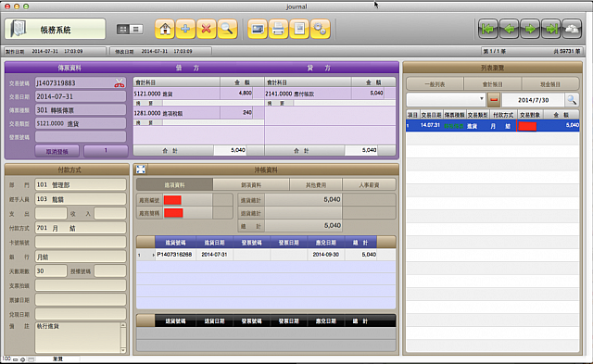Screen dimensions: 593x364
Task: Click the cloud sync icon
Action: tap(572, 29)
